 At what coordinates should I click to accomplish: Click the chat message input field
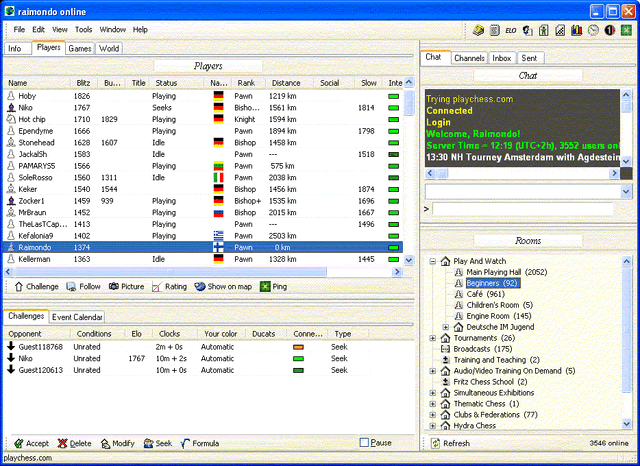[x=522, y=209]
